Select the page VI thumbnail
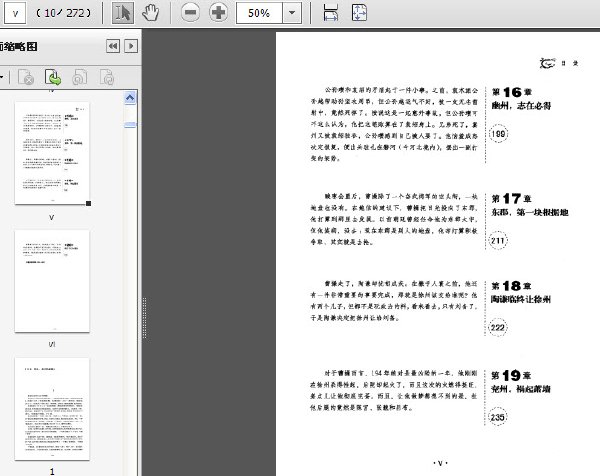 [52, 281]
